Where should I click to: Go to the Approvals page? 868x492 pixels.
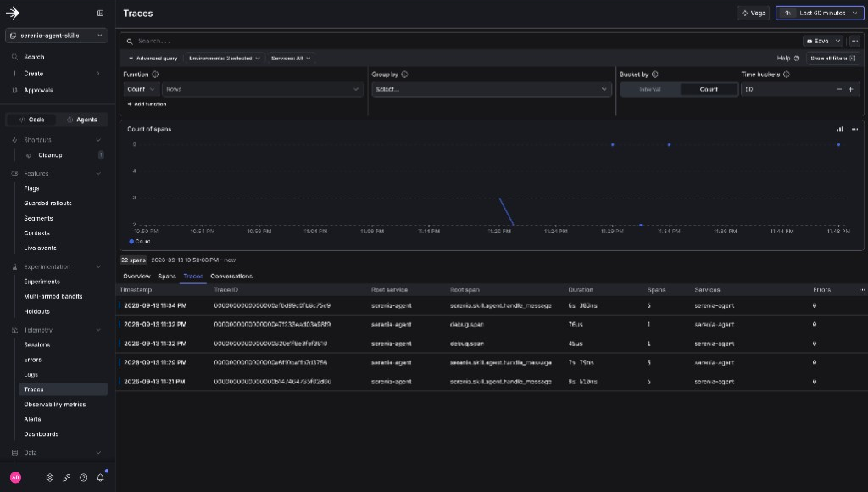[38, 90]
